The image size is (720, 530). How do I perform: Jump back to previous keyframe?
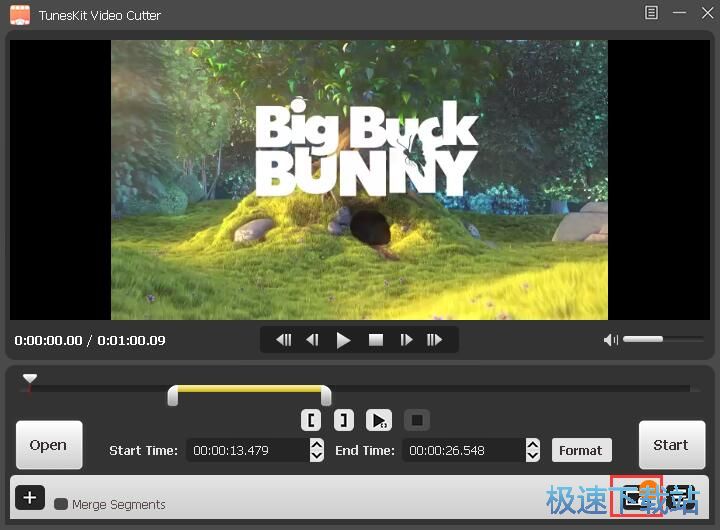284,340
